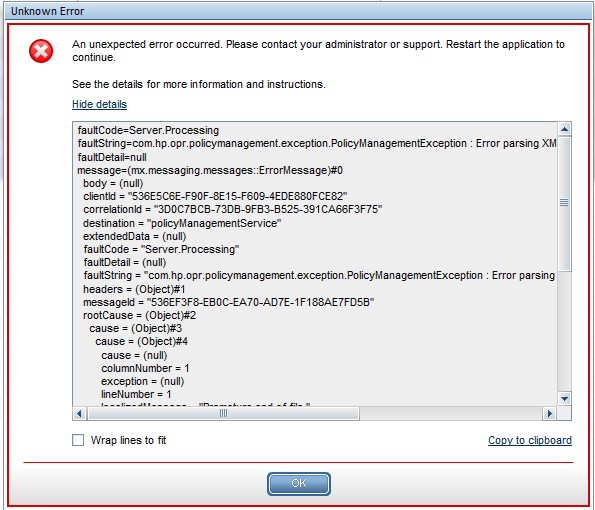
Task: Click the destination policyManagementService line
Action: pyautogui.click(x=182, y=223)
